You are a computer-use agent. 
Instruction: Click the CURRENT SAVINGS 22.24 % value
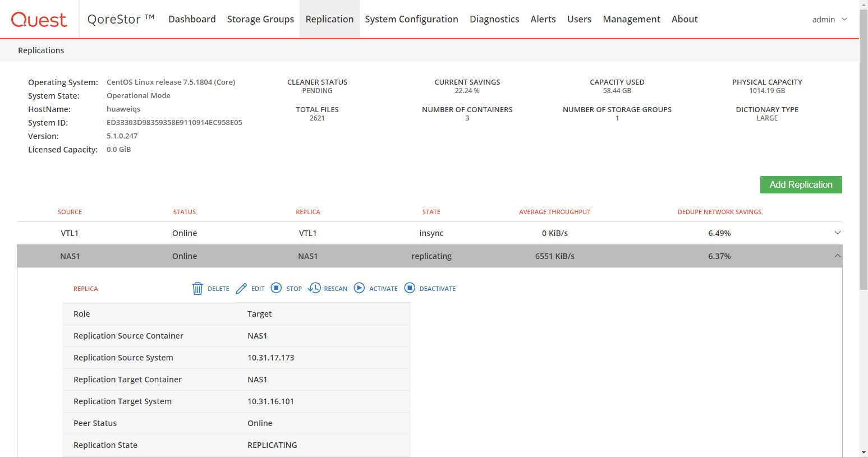(467, 90)
